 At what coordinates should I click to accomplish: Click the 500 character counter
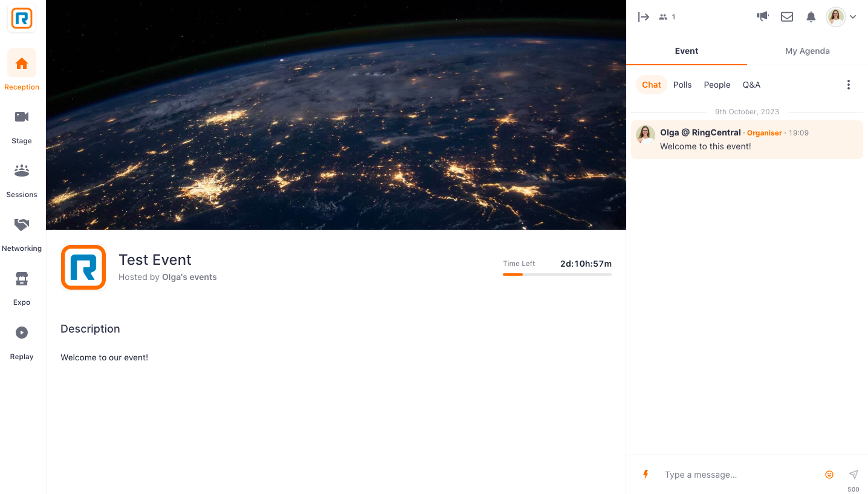tap(853, 489)
